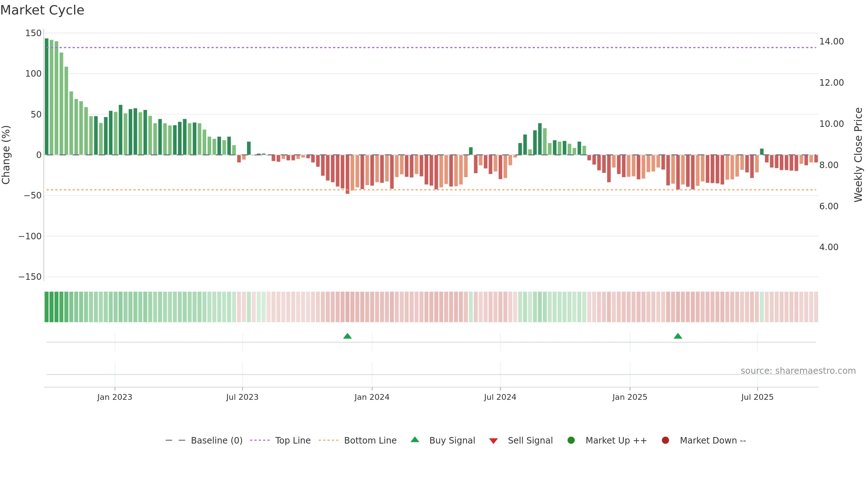868x488 pixels.
Task: Click the buy signal marker before Jan 2024
Action: coord(348,336)
